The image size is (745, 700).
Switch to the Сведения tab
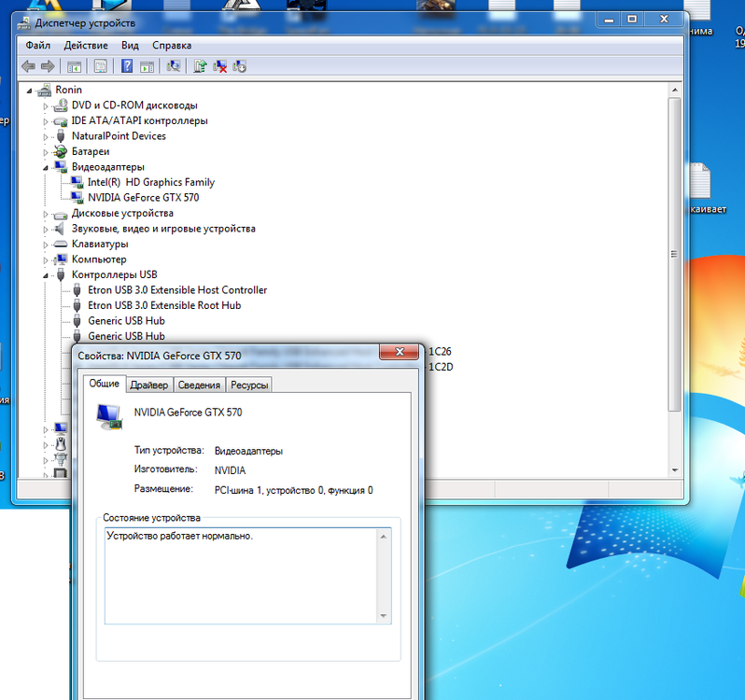(199, 385)
